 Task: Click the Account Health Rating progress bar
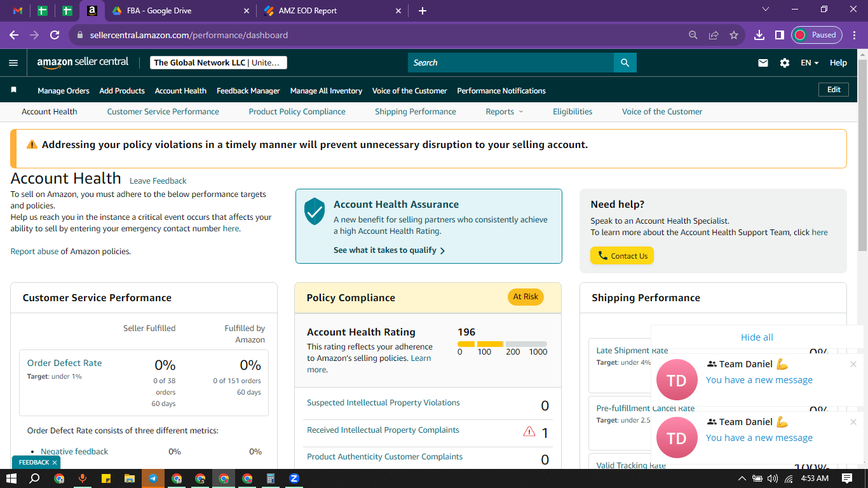pos(502,344)
